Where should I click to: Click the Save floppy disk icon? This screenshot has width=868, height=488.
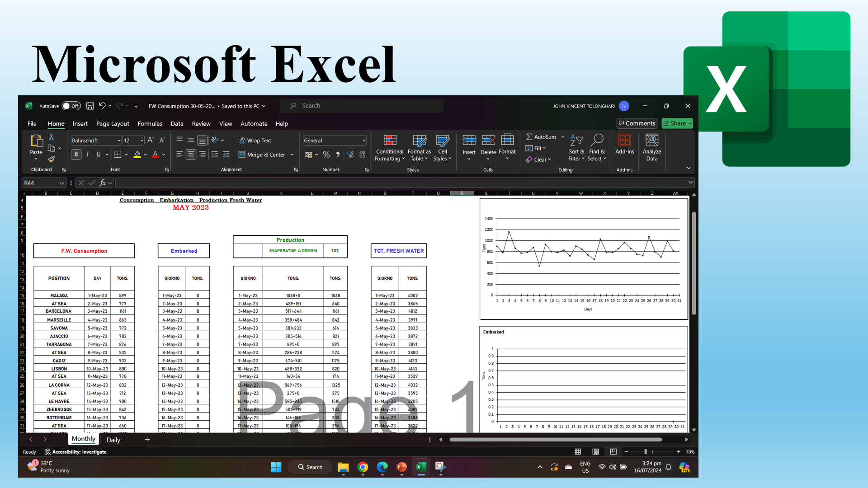[x=90, y=106]
